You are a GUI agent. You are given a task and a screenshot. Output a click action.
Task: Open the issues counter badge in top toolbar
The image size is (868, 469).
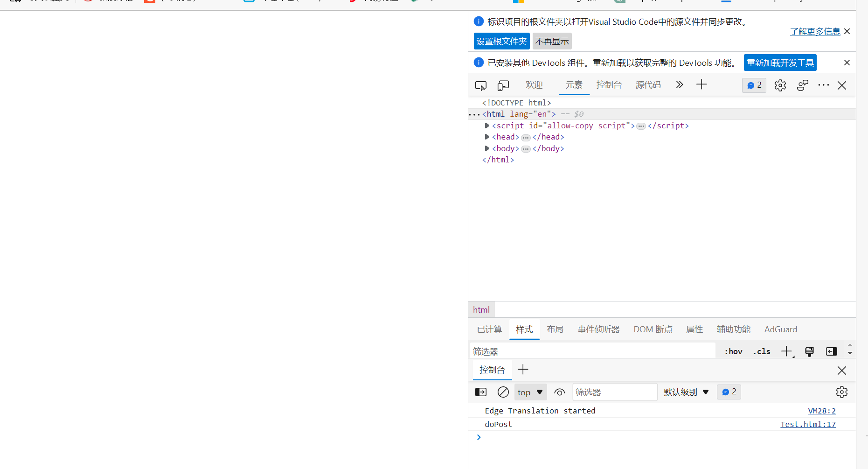pyautogui.click(x=754, y=85)
